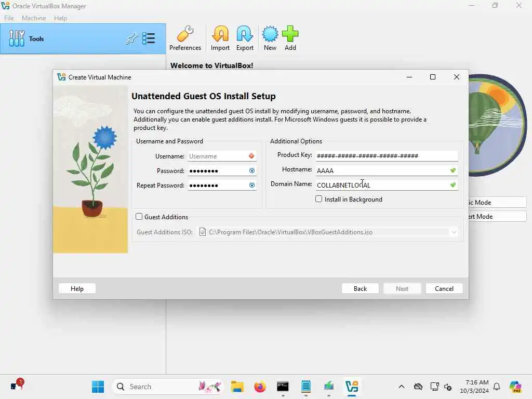532x399 pixels.
Task: Click the Back button
Action: 360,288
